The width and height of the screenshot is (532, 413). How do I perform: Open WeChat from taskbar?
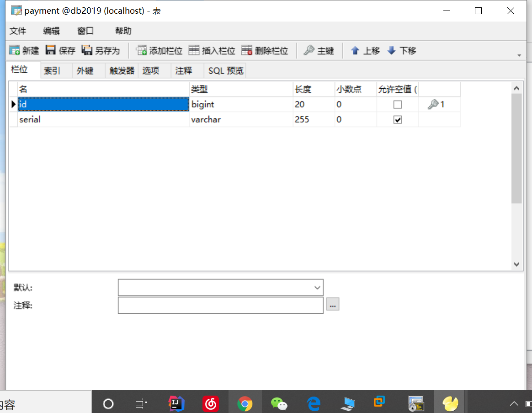click(x=279, y=404)
